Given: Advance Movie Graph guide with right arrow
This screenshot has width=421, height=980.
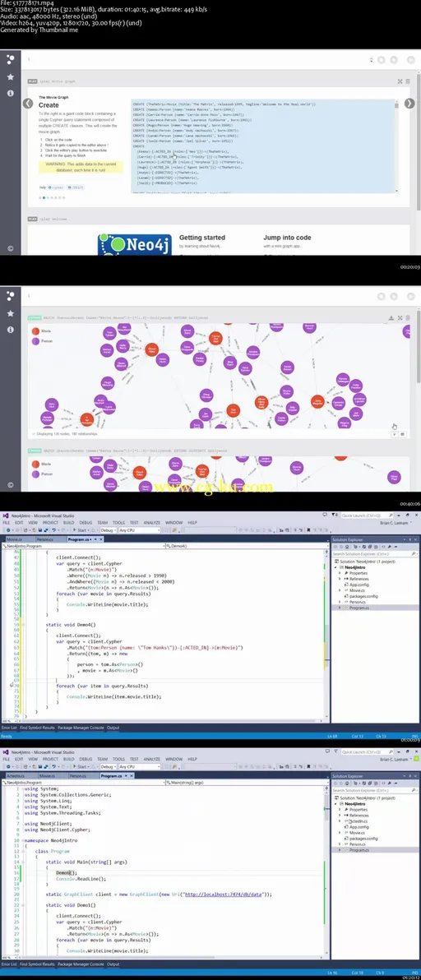Looking at the screenshot, I should pyautogui.click(x=409, y=104).
